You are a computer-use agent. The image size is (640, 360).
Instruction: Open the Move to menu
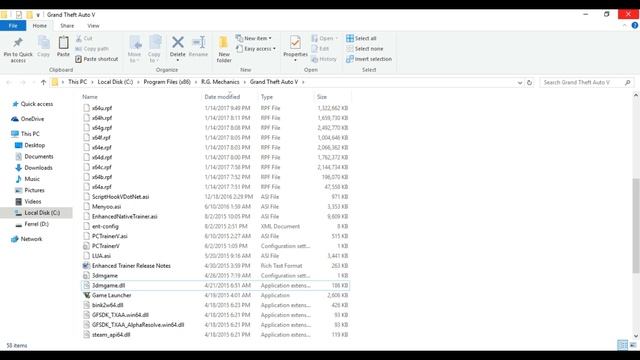pyautogui.click(x=134, y=49)
